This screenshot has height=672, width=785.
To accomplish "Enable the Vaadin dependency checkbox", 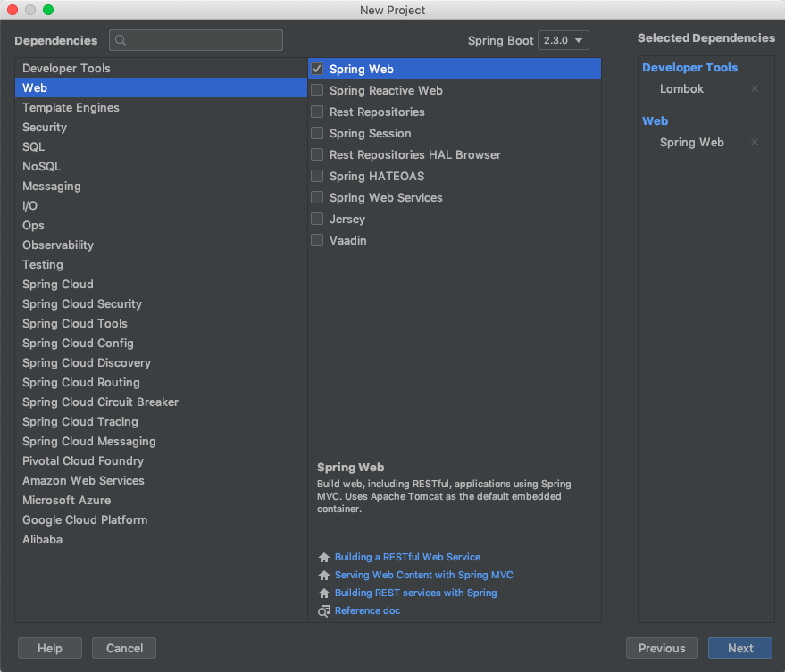I will tap(317, 241).
